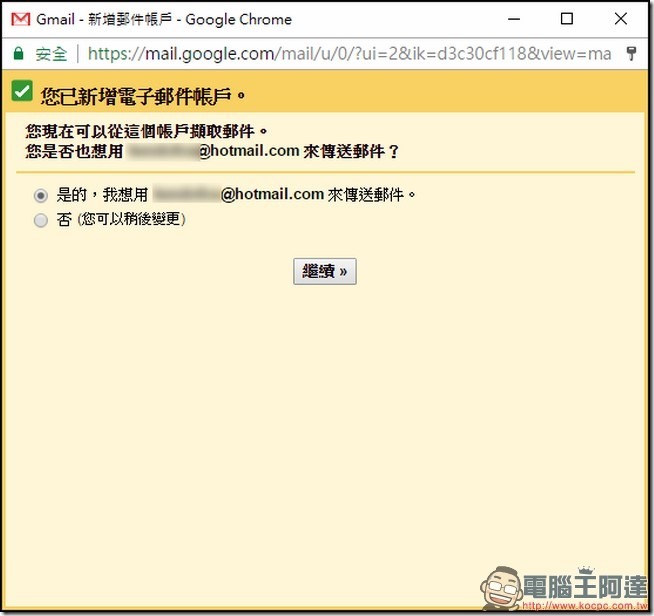
Task: Click the Gmail logo in title bar
Action: [21, 19]
